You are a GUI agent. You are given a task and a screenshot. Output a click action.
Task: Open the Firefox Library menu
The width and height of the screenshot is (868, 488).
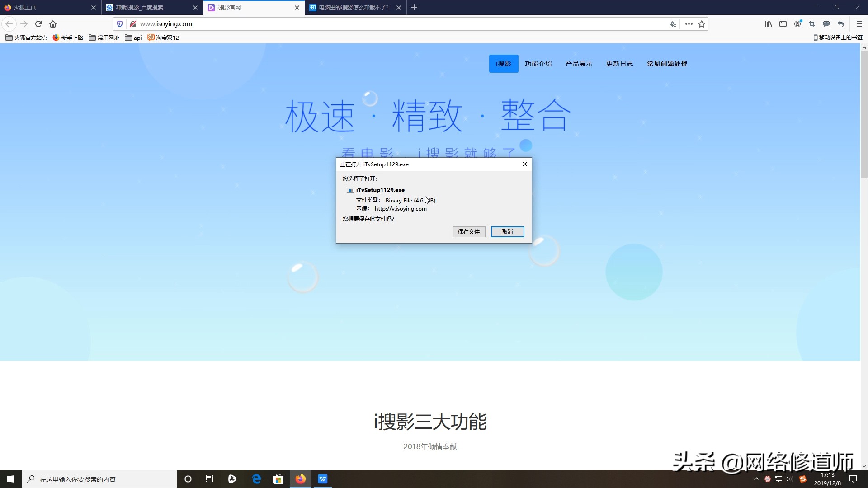(x=768, y=24)
